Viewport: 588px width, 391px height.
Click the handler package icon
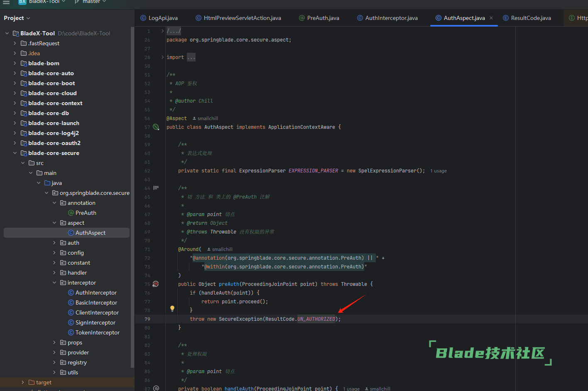point(63,273)
